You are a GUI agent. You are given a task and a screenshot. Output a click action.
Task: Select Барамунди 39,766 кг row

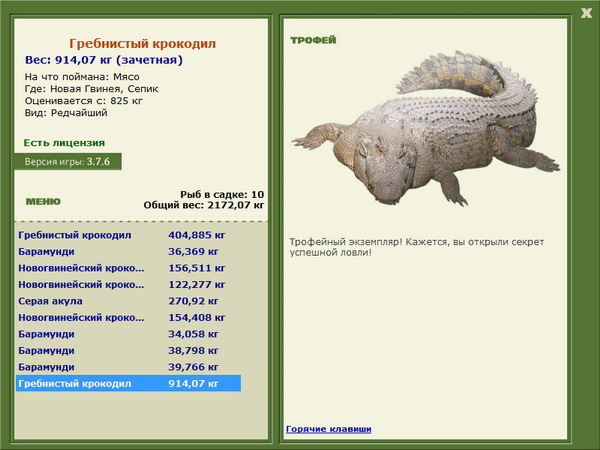(128, 367)
